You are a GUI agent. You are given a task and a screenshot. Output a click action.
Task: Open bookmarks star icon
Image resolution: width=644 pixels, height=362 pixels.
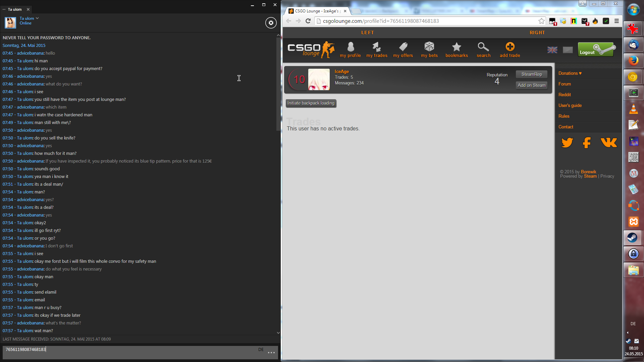tap(456, 47)
